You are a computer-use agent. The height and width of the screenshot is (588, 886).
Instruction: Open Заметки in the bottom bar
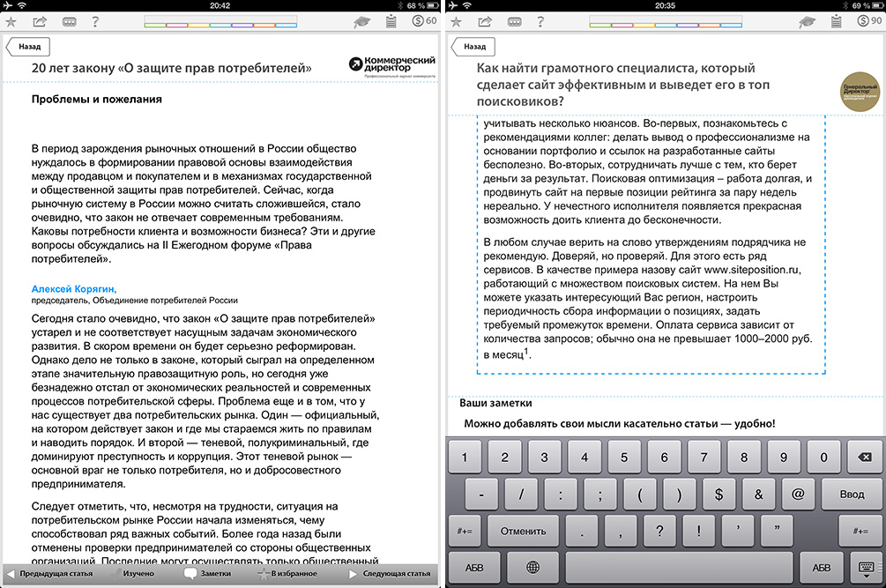click(x=207, y=574)
